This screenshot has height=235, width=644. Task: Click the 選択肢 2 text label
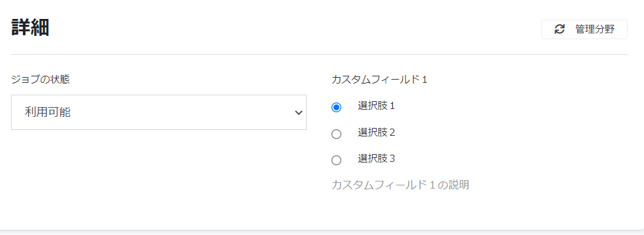point(376,132)
